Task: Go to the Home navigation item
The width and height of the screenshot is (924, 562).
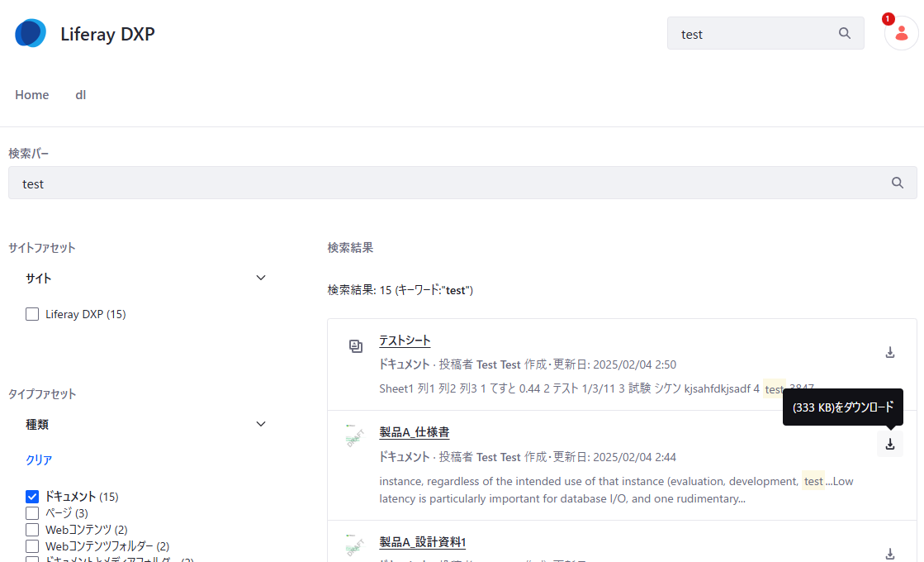Action: coord(32,95)
